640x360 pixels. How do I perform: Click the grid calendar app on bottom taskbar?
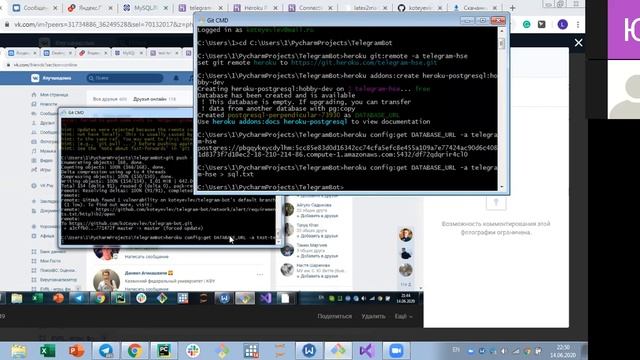pos(251,351)
